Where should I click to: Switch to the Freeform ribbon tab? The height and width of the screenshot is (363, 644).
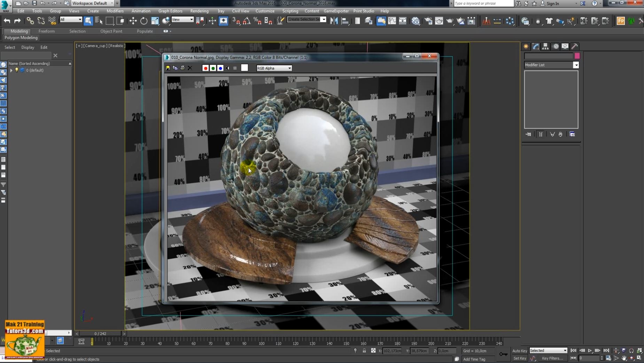point(46,31)
